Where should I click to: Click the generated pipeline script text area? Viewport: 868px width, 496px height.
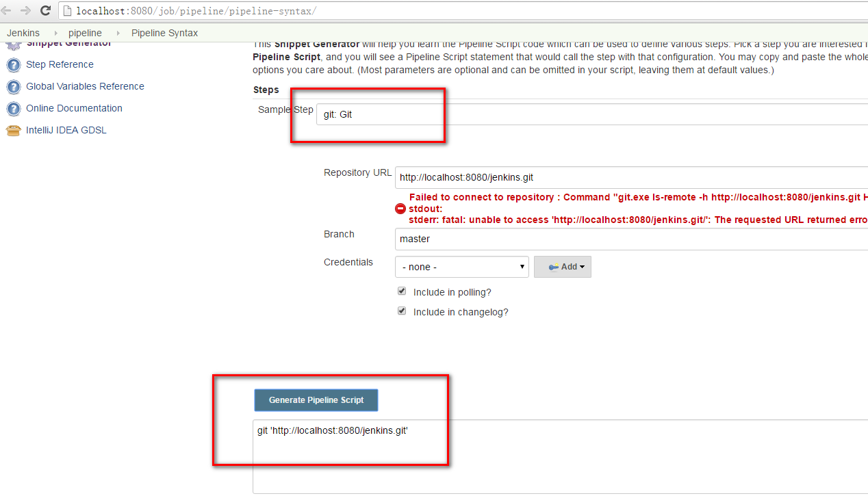pos(560,456)
